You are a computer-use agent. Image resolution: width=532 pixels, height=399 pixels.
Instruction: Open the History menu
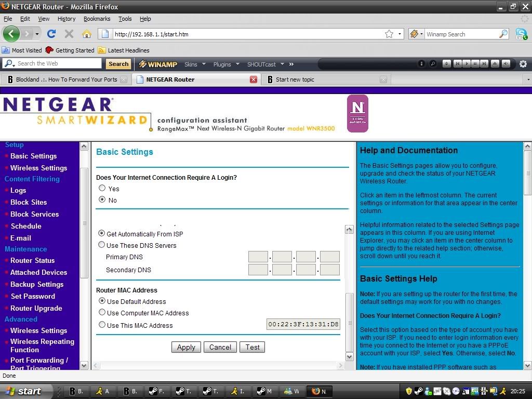(x=66, y=19)
